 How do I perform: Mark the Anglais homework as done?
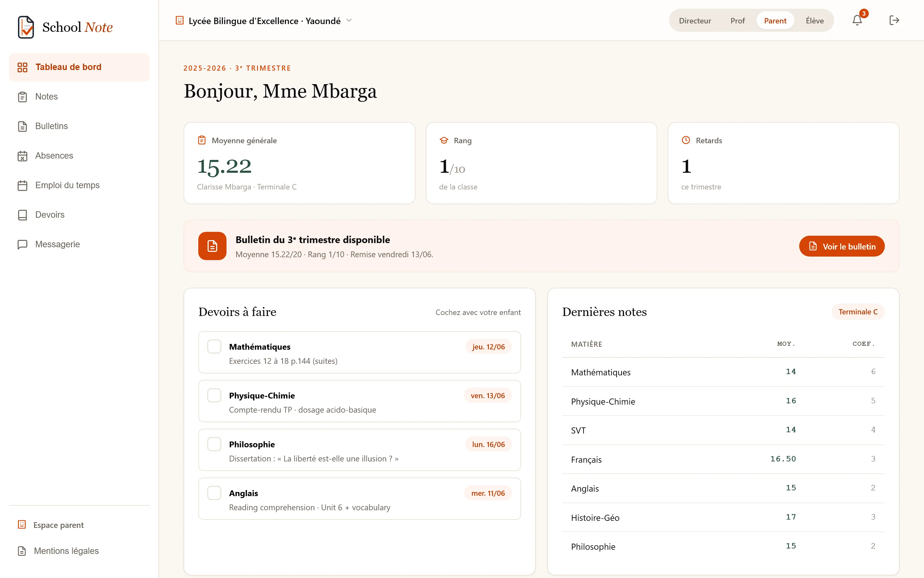pyautogui.click(x=214, y=493)
